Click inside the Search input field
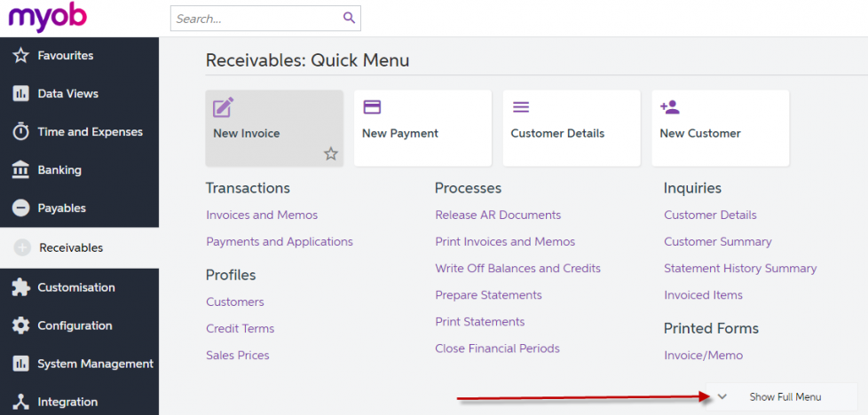868x415 pixels. point(256,19)
